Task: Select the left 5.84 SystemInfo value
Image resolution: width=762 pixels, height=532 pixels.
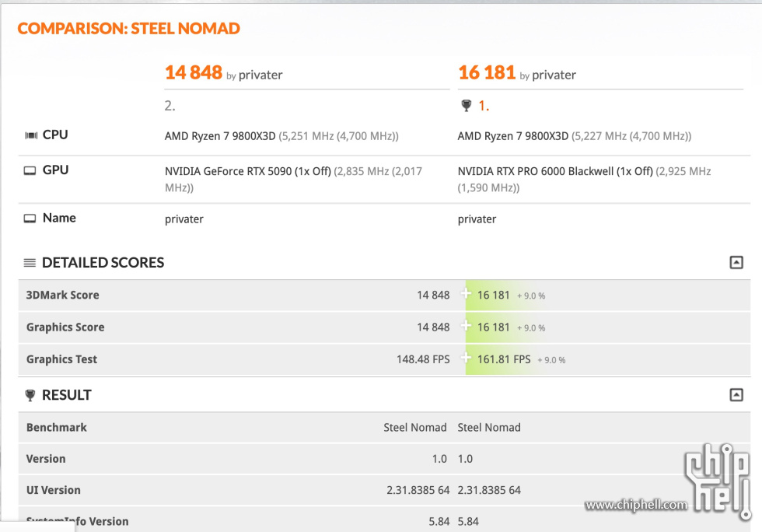Action: tap(439, 521)
